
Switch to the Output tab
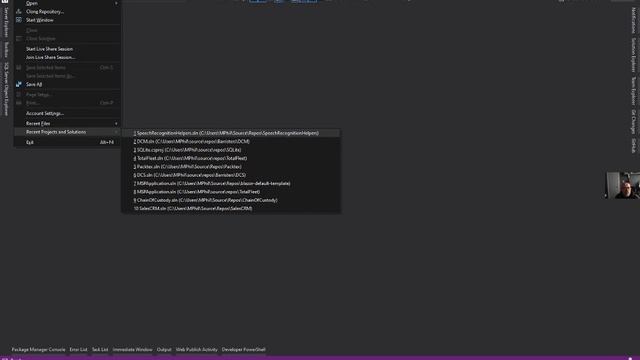pos(164,349)
